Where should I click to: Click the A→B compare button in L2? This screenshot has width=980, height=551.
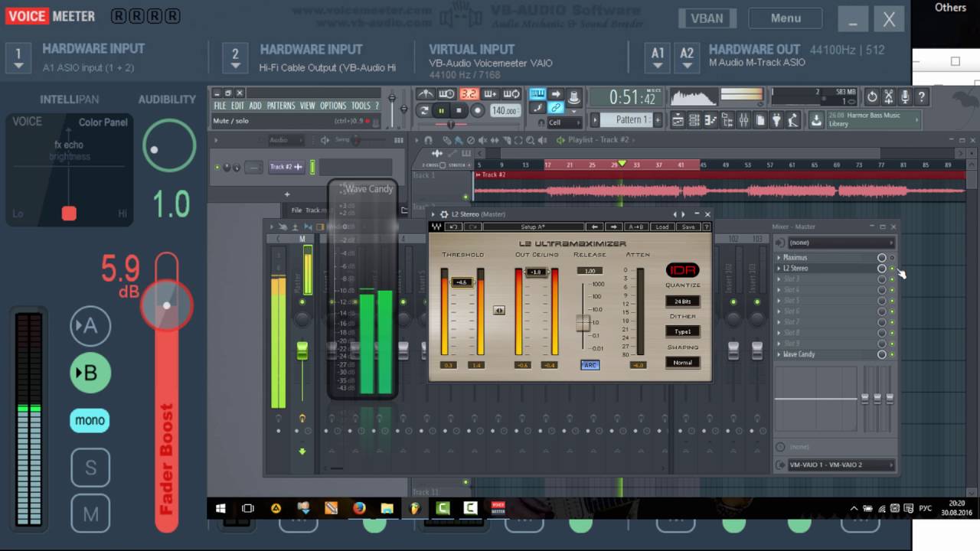point(635,227)
